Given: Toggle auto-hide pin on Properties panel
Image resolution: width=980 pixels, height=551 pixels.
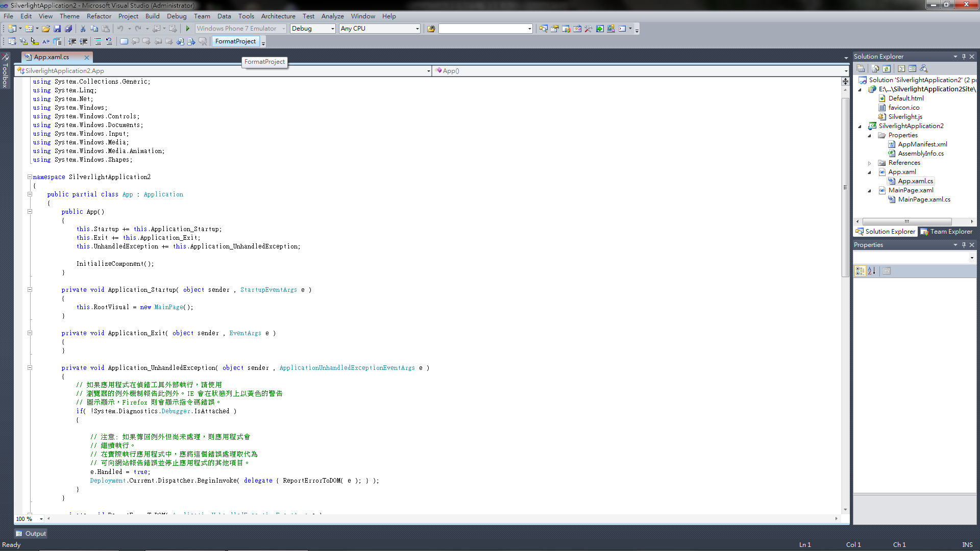Looking at the screenshot, I should point(964,245).
